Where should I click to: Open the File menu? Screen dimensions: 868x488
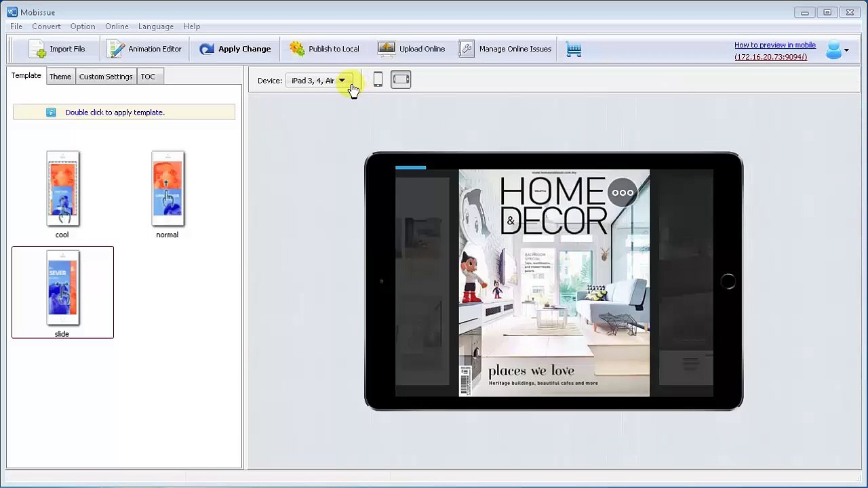coord(16,26)
